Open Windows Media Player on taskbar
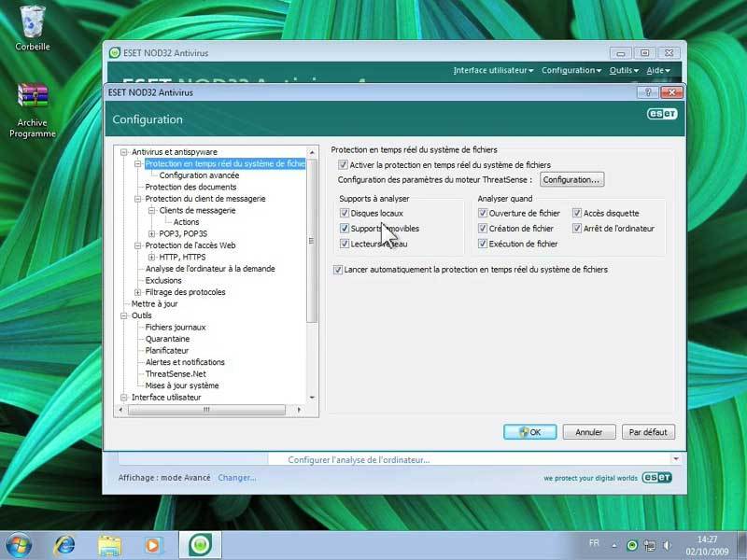 coord(152,545)
